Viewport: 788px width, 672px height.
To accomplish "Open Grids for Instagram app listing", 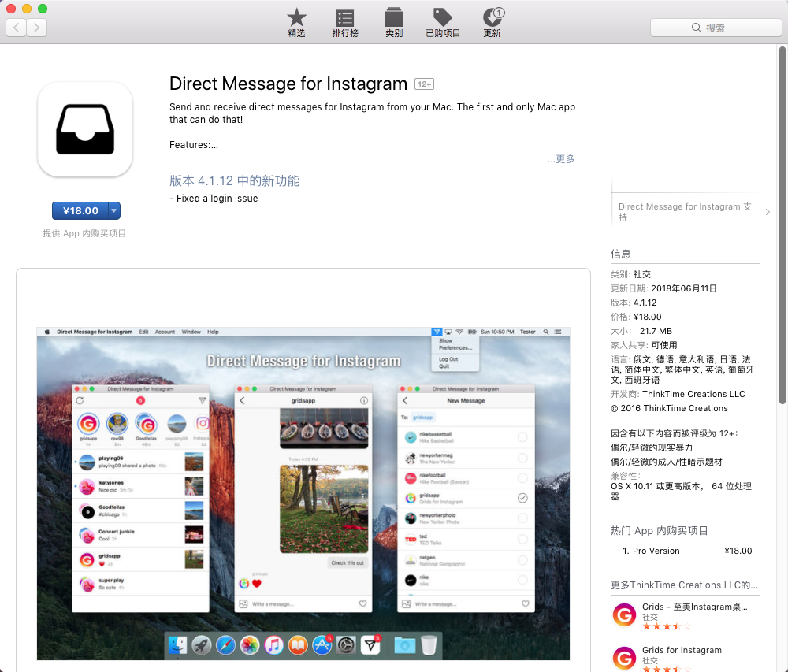I will (682, 650).
